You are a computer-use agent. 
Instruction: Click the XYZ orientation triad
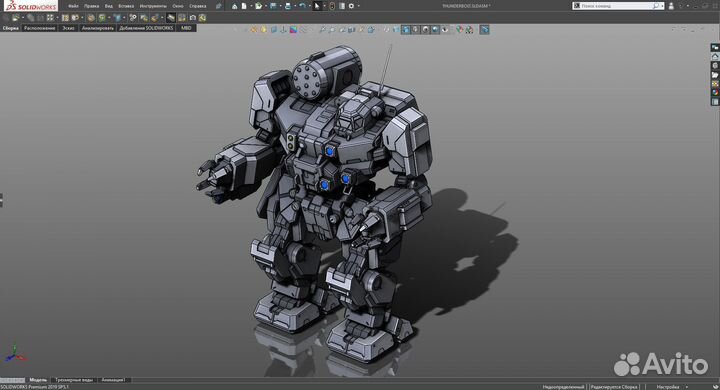point(15,354)
